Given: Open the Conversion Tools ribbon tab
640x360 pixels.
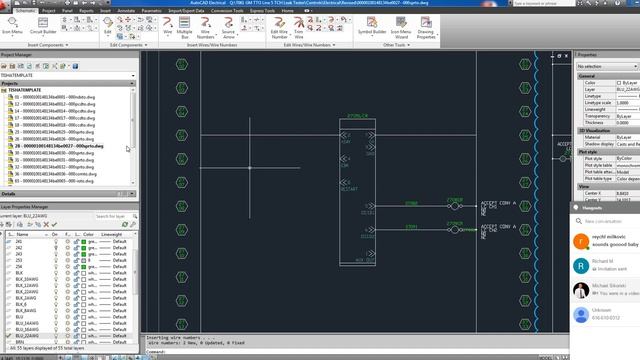Looking at the screenshot, I should (x=227, y=11).
